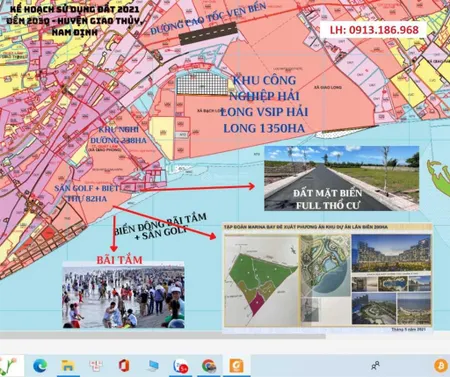The image size is (450, 377).
Task: Click the road graphic under the highway label
Action: tap(208, 34)
